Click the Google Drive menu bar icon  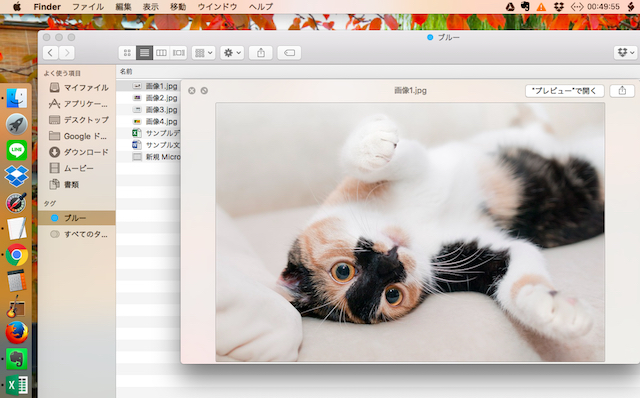(x=510, y=7)
